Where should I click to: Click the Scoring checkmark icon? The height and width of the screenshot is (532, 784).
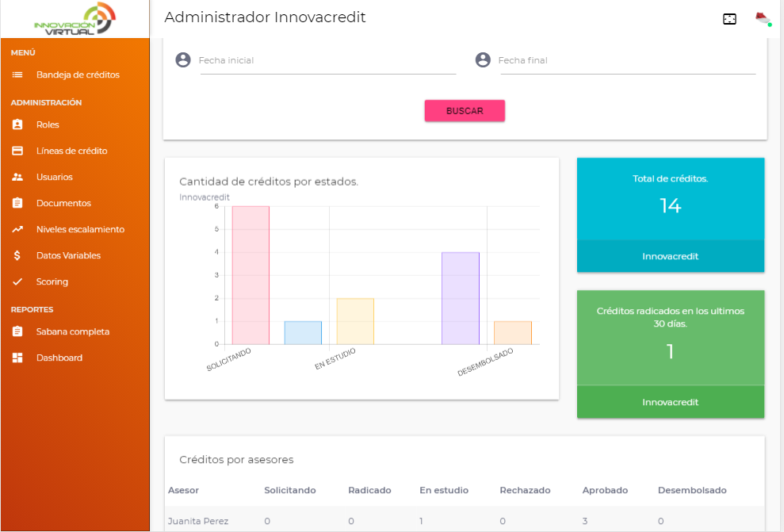[17, 282]
